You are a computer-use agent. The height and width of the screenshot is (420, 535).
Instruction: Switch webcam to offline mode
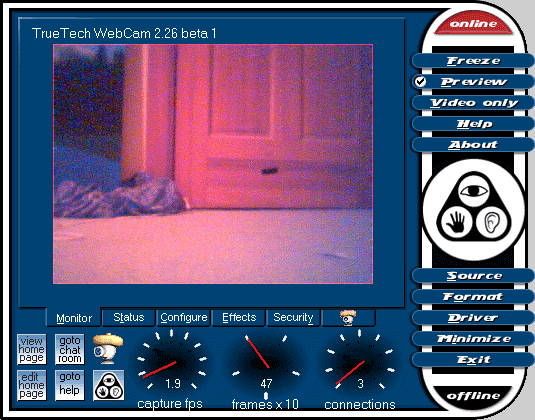click(x=473, y=396)
